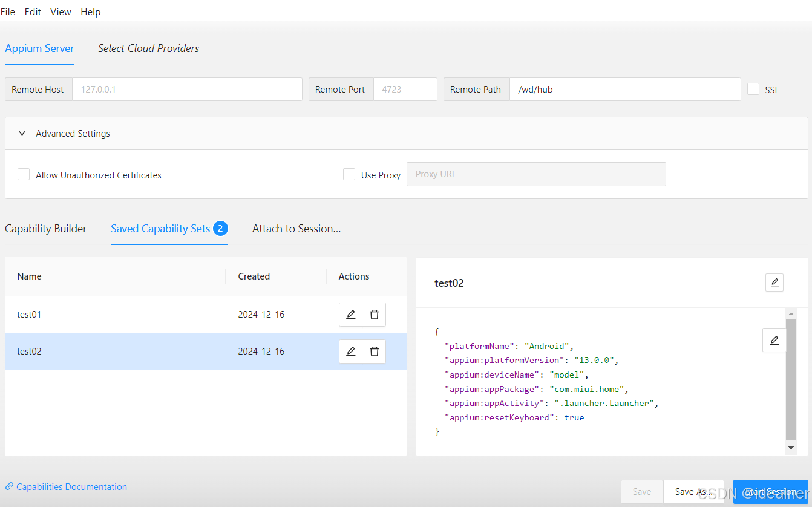Screen dimensions: 812x507
Task: Delete the test01 capability set
Action: pyautogui.click(x=374, y=315)
